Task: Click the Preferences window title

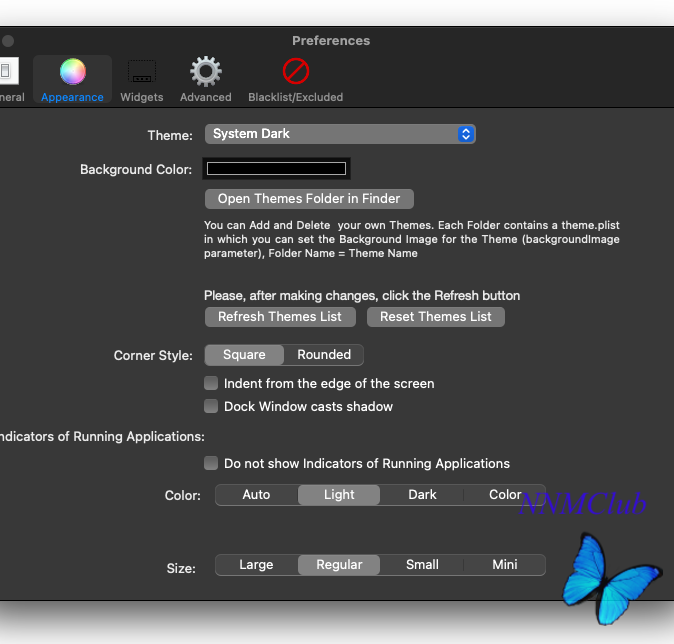Action: click(x=331, y=41)
